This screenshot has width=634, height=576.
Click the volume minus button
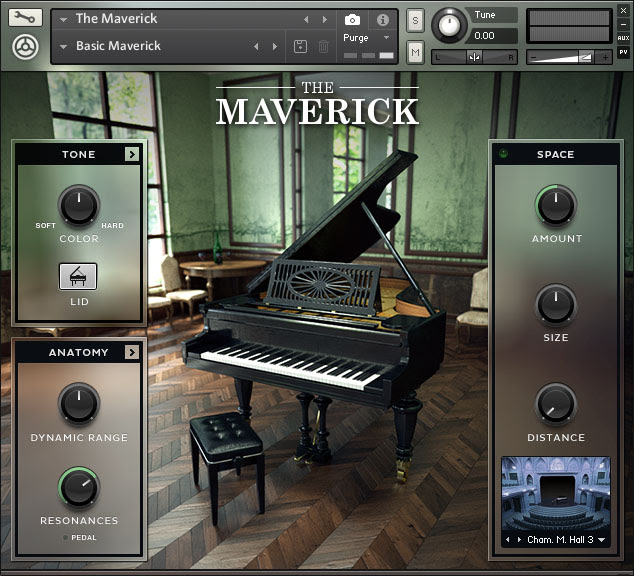tap(533, 58)
